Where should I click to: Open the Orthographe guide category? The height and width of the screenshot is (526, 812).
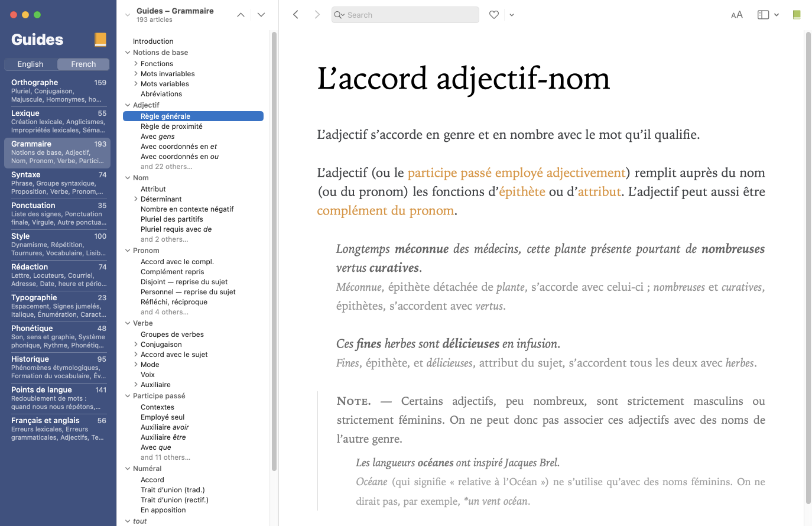(57, 90)
